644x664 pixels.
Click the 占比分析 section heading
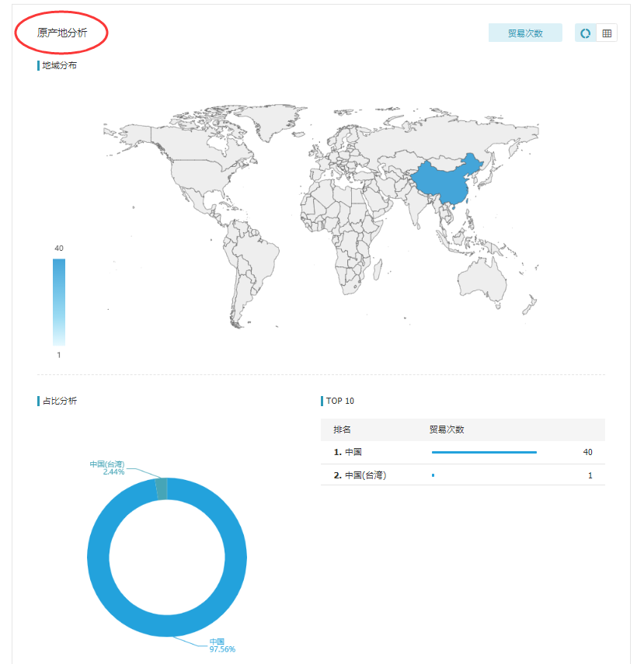click(x=60, y=401)
